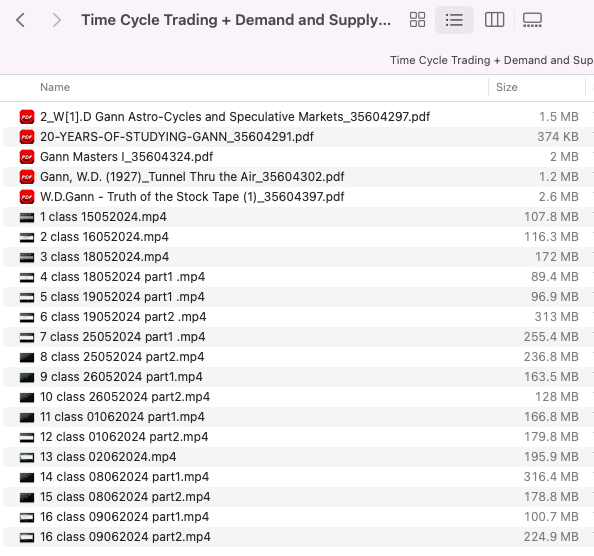594x556 pixels.
Task: Switch to icon grid view
Action: pyautogui.click(x=417, y=20)
